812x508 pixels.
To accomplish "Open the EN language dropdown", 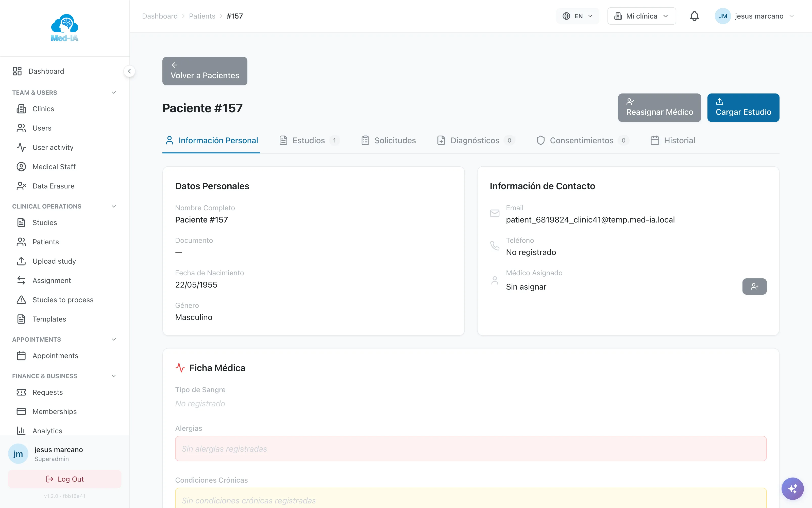I will click(x=578, y=16).
